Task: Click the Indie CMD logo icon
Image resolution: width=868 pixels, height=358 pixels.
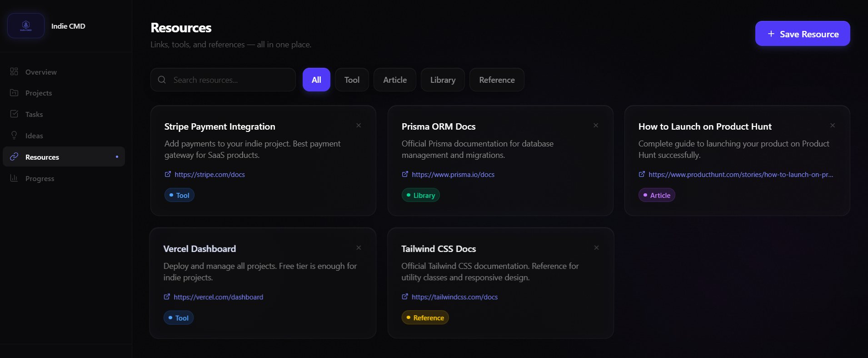Action: point(26,26)
